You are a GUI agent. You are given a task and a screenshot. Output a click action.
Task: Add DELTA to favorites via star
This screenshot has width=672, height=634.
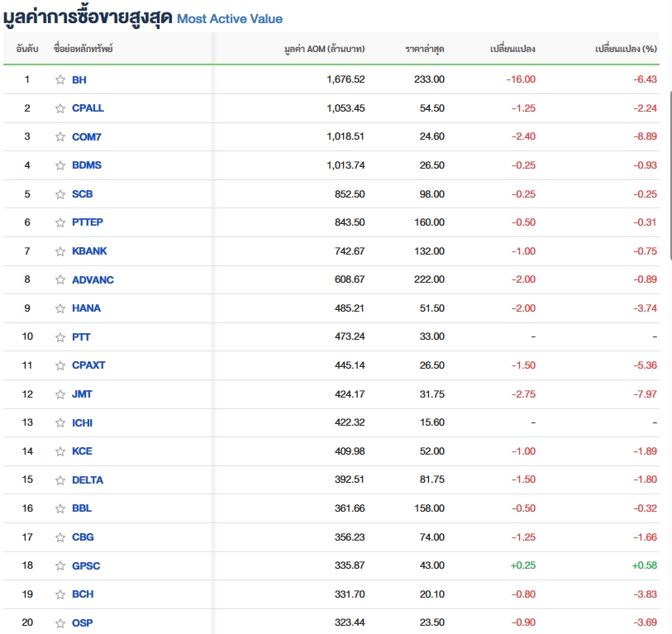(60, 480)
